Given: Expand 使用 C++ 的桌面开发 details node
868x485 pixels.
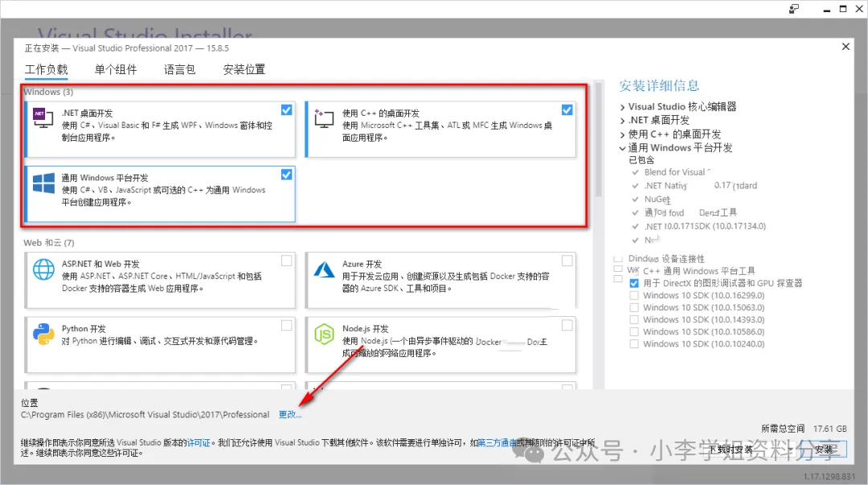Looking at the screenshot, I should (x=622, y=134).
